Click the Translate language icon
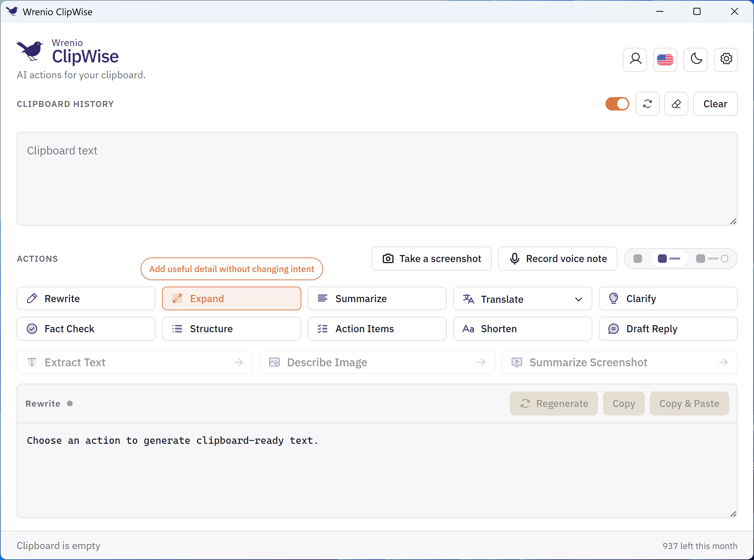Image resolution: width=754 pixels, height=560 pixels. click(468, 299)
